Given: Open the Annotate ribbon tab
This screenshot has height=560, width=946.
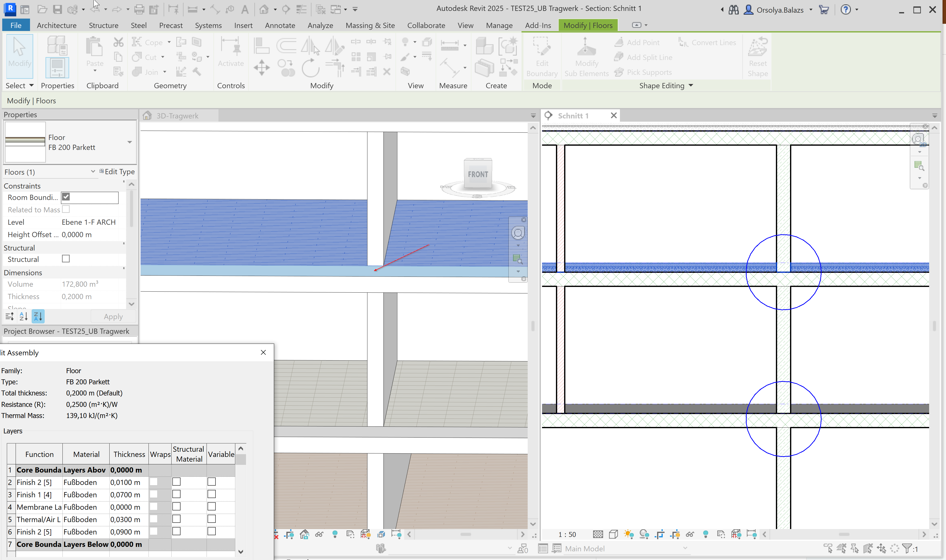Looking at the screenshot, I should (x=280, y=25).
